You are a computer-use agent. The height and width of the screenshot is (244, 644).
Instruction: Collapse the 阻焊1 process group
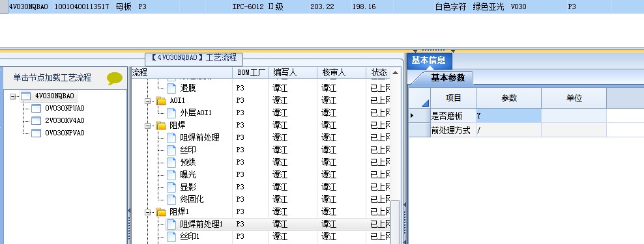pyautogui.click(x=148, y=212)
